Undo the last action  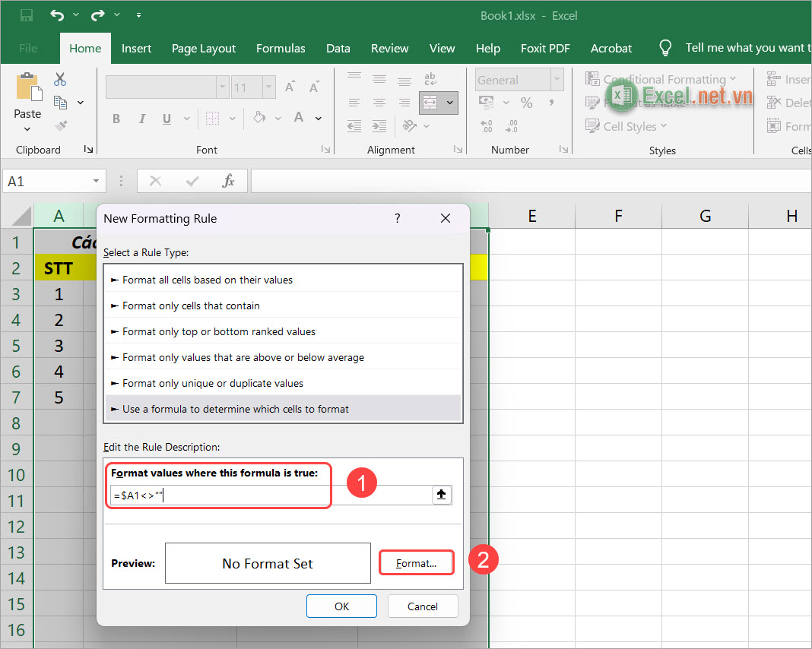(57, 15)
